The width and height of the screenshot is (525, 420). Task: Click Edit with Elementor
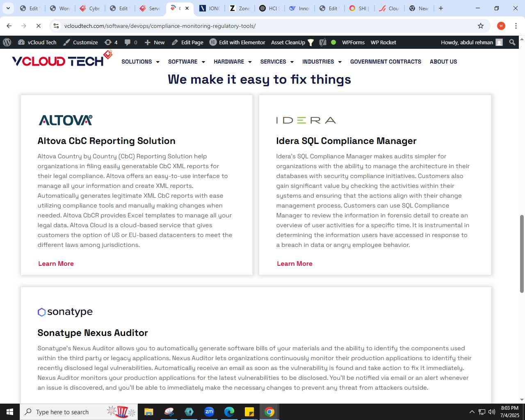(x=237, y=42)
